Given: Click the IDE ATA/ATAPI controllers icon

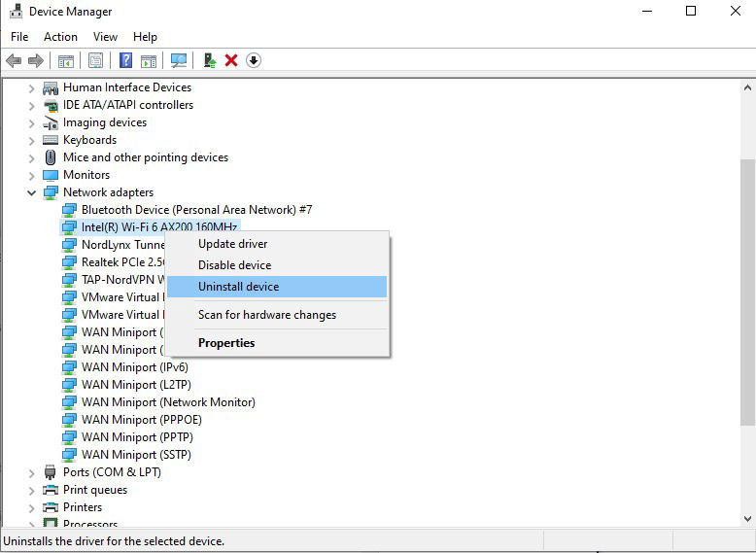Looking at the screenshot, I should [x=51, y=105].
